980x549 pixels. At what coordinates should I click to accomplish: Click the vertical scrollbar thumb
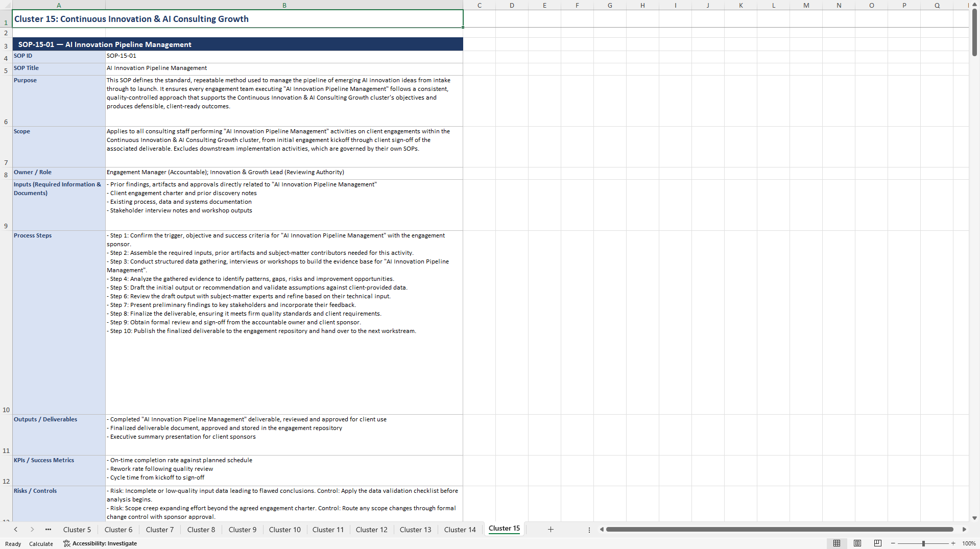[x=974, y=32]
